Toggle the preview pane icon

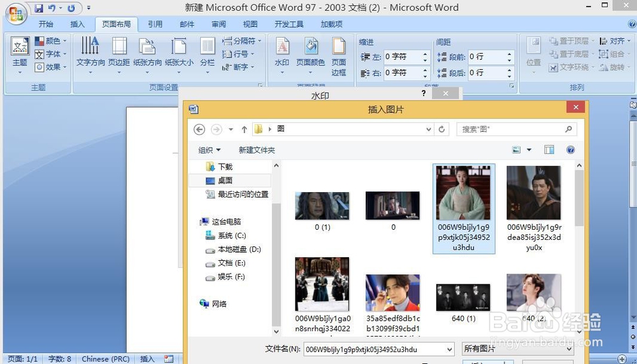(549, 150)
